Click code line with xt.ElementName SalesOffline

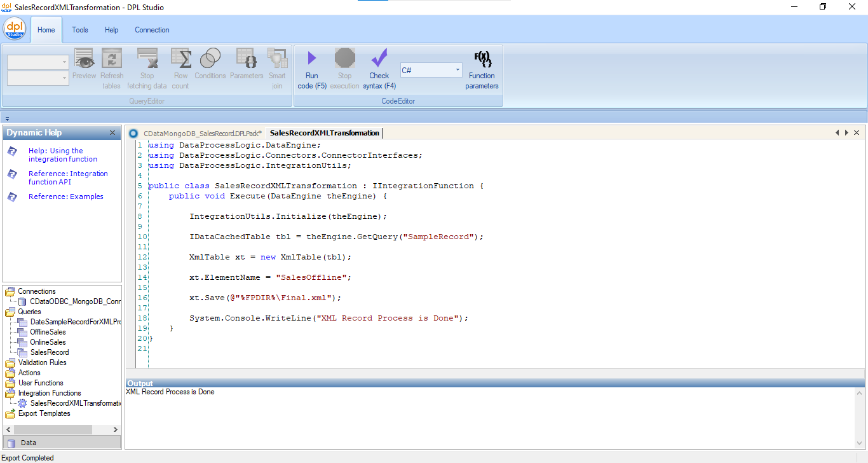pyautogui.click(x=270, y=277)
